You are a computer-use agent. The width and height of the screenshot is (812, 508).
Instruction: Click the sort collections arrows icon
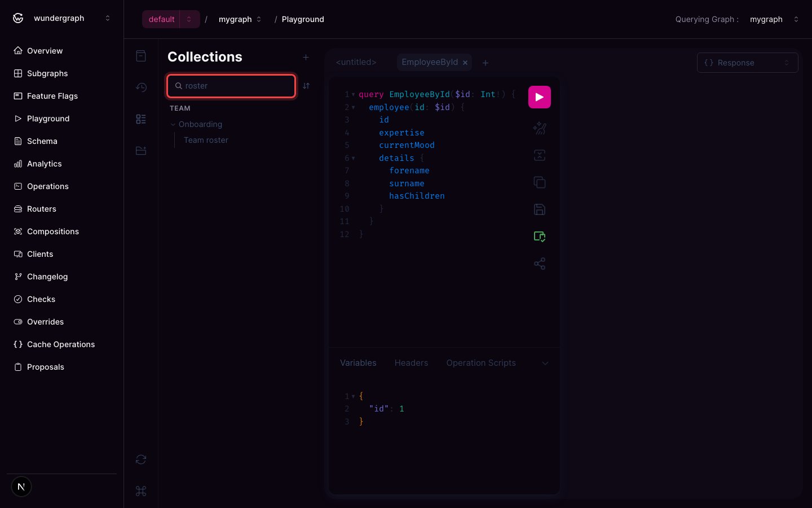coord(306,86)
